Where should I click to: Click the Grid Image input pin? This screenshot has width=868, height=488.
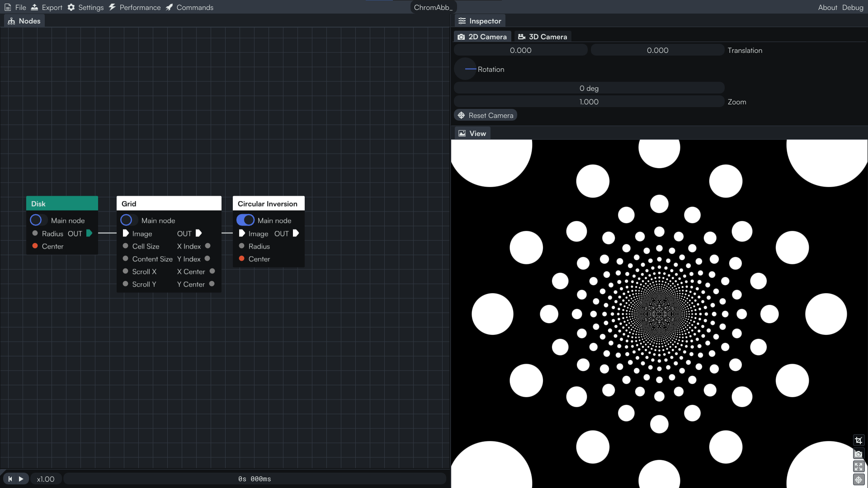[126, 233]
